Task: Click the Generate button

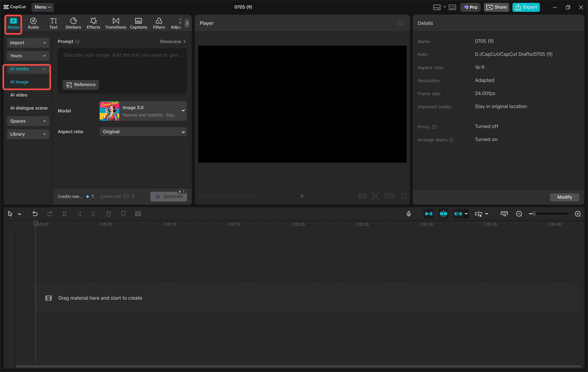Action: pos(169,196)
